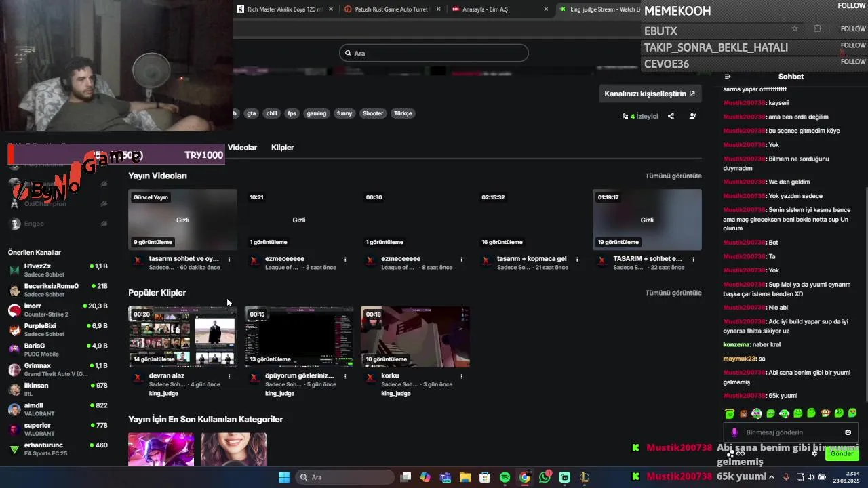Click the 'Bir mesaj gönderin' chat input
This screenshot has height=488, width=868.
(x=791, y=432)
